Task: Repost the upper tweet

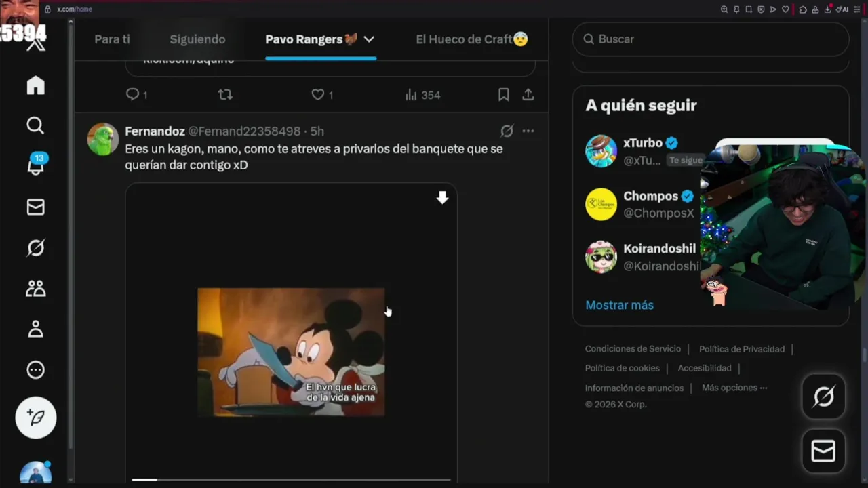Action: pos(225,95)
